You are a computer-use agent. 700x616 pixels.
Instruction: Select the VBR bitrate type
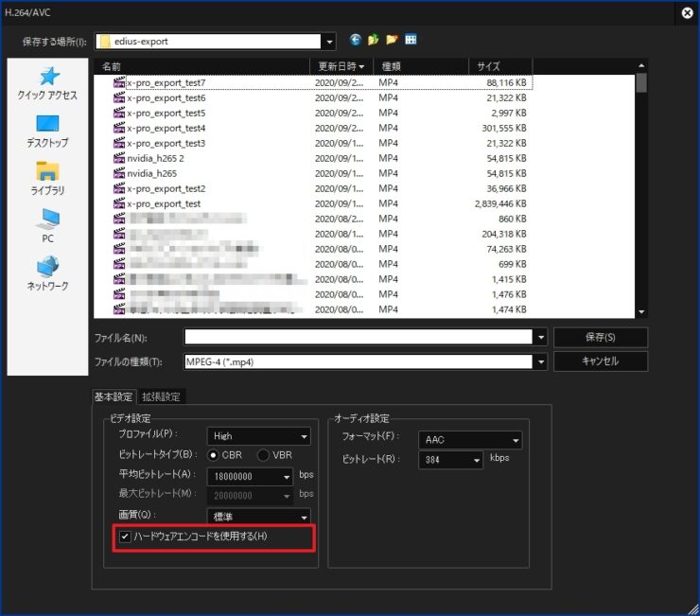click(x=264, y=456)
